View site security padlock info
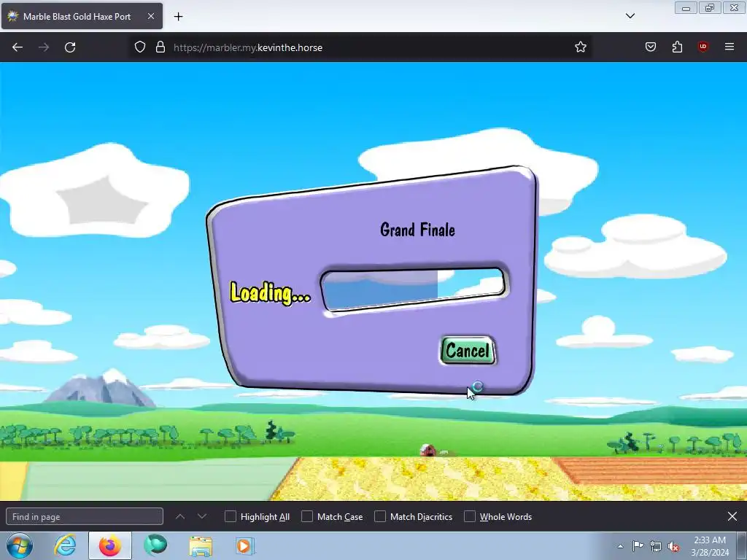The image size is (747, 560). 160,47
